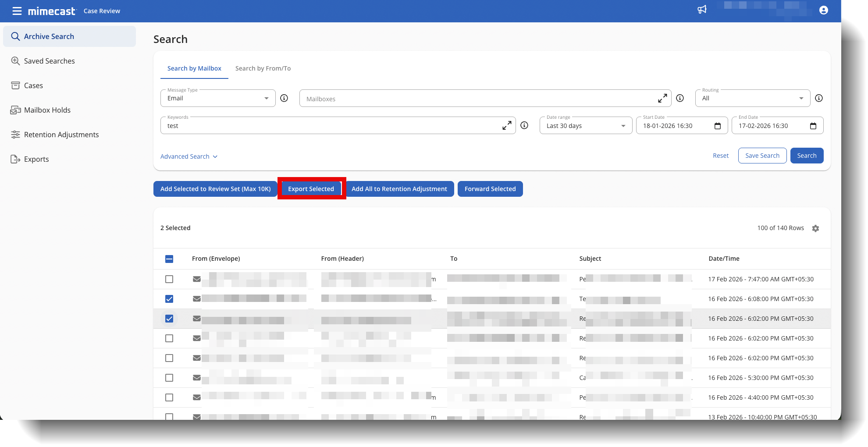Click the Export Selected button
Screen dimensions: 868x447
tap(311, 189)
